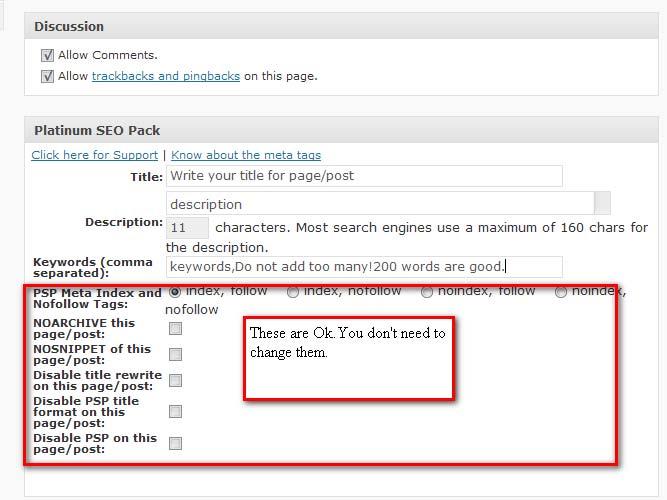The height and width of the screenshot is (500, 667).
Task: Check the NOSNIPPET of this page/post box
Action: coord(175,354)
